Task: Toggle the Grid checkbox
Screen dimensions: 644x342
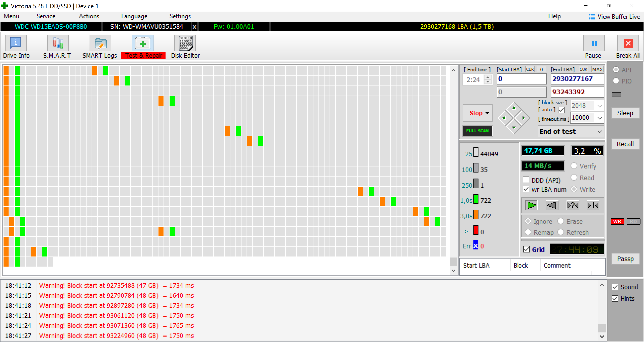Action: [x=526, y=249]
